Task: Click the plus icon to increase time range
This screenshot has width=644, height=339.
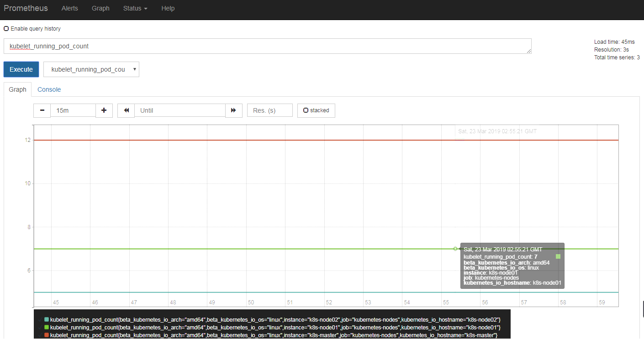Action: click(104, 110)
